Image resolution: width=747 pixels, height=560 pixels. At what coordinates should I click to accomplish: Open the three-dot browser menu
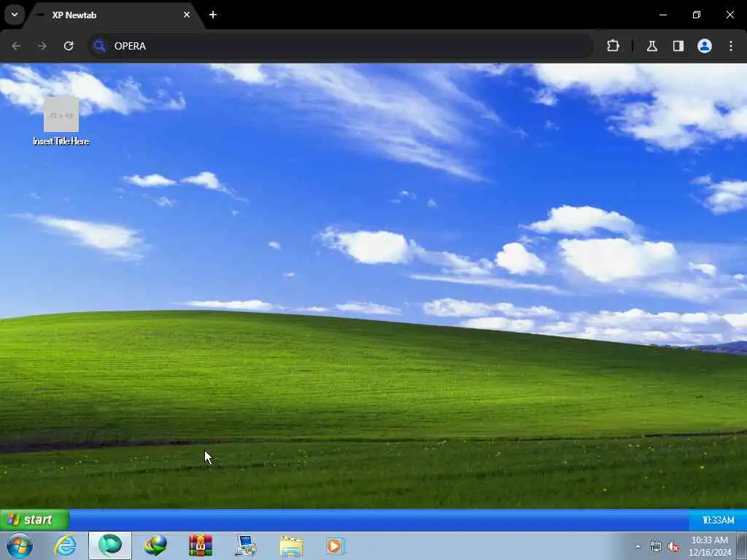(x=731, y=46)
